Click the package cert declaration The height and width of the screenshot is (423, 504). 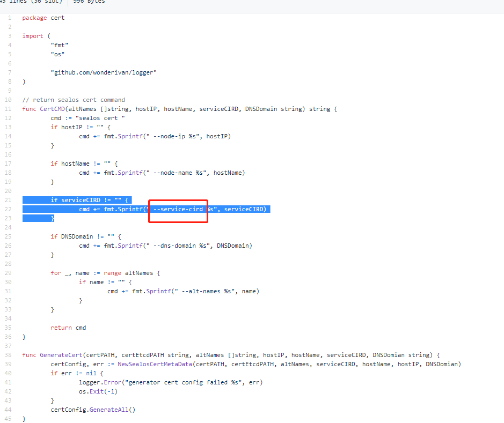click(43, 17)
